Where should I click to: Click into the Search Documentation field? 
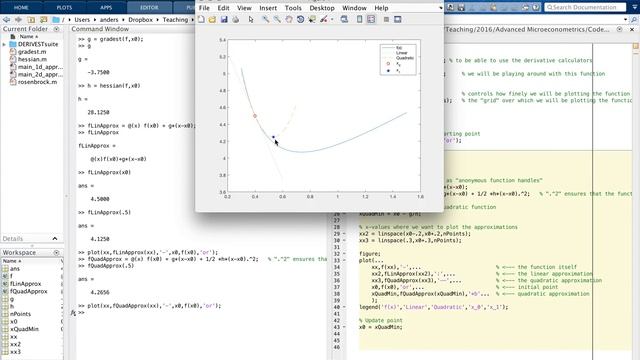(585, 7)
